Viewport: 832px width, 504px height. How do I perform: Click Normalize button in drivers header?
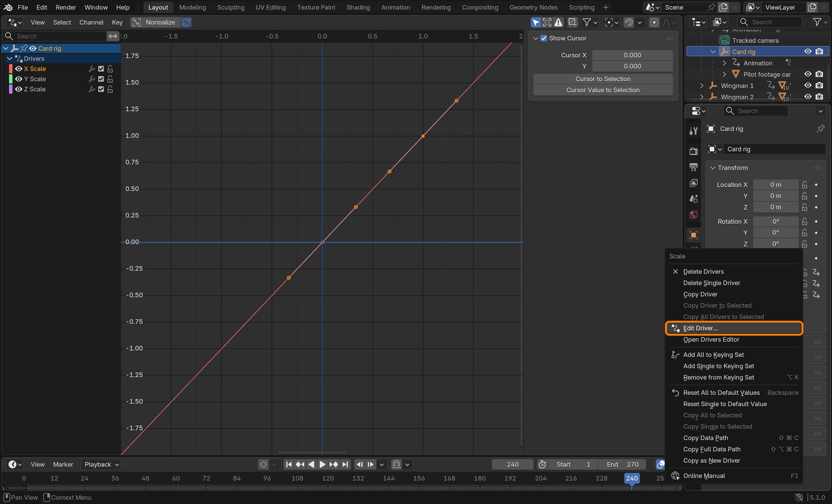coord(154,22)
